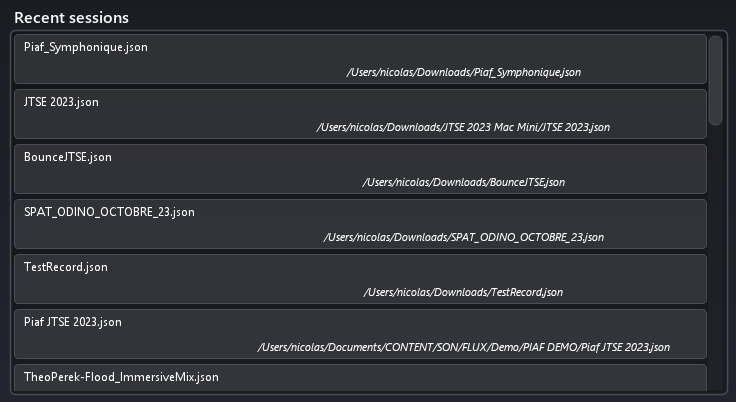Click the empty scrollbar track below the thumb
This screenshot has width=736, height=402.
715,260
